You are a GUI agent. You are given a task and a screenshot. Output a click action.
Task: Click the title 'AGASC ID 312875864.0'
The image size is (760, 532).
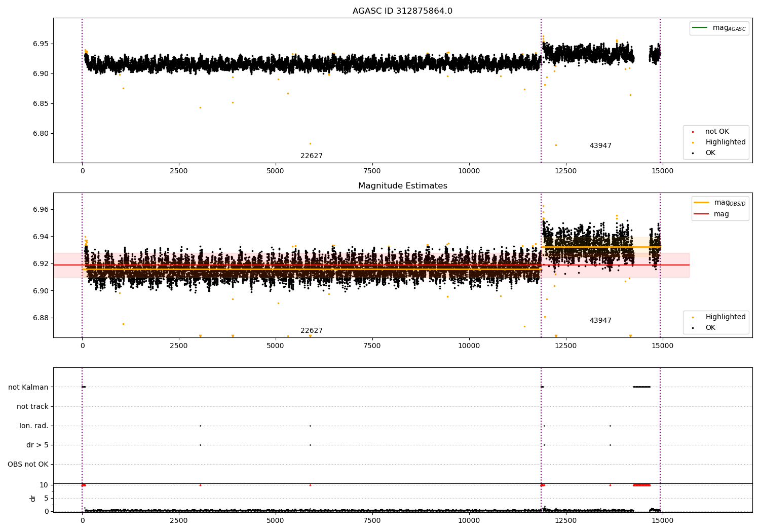(402, 11)
